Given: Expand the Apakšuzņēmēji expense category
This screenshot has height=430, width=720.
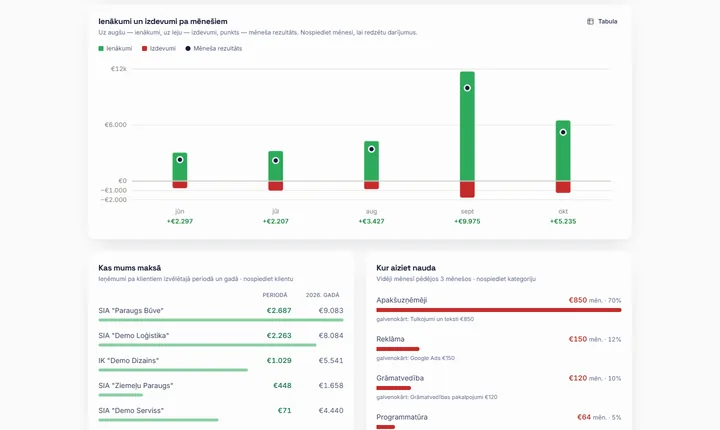Looking at the screenshot, I should (499, 309).
